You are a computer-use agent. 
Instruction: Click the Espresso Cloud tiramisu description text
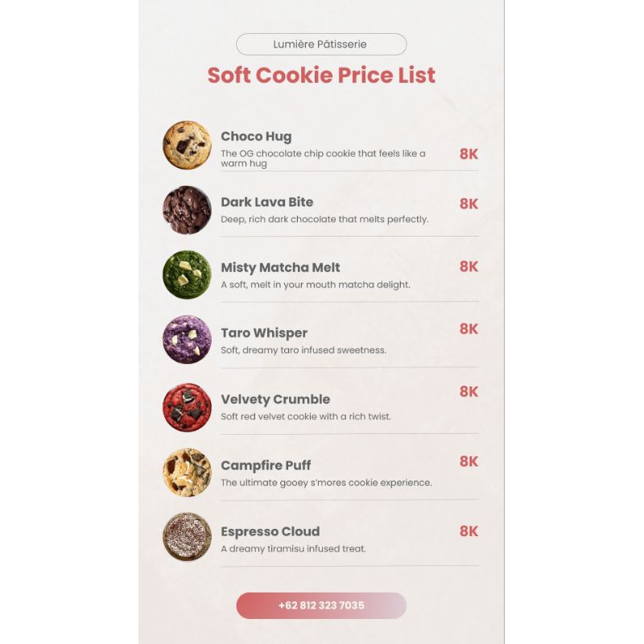293,549
